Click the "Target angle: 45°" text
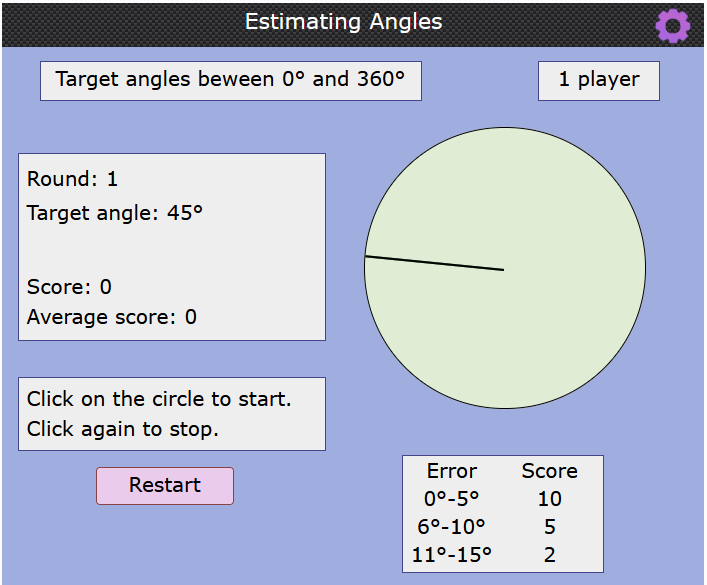The image size is (707, 585). (114, 213)
